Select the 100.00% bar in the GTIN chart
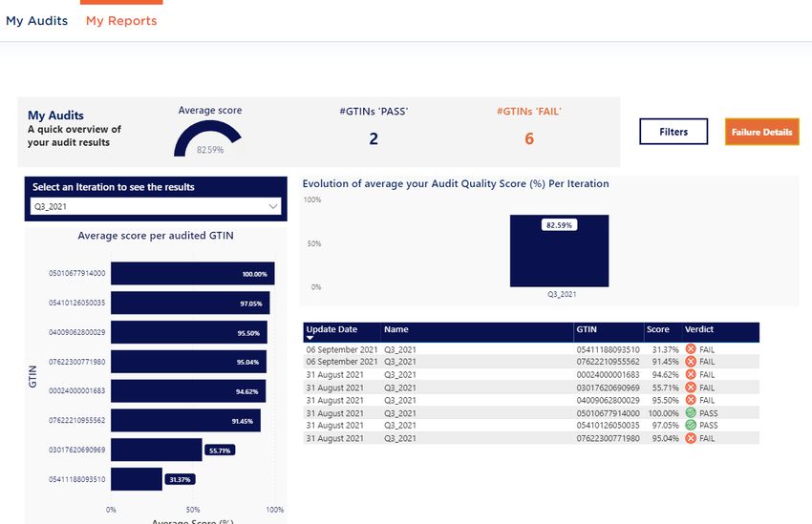The width and height of the screenshot is (812, 524). pyautogui.click(x=192, y=274)
